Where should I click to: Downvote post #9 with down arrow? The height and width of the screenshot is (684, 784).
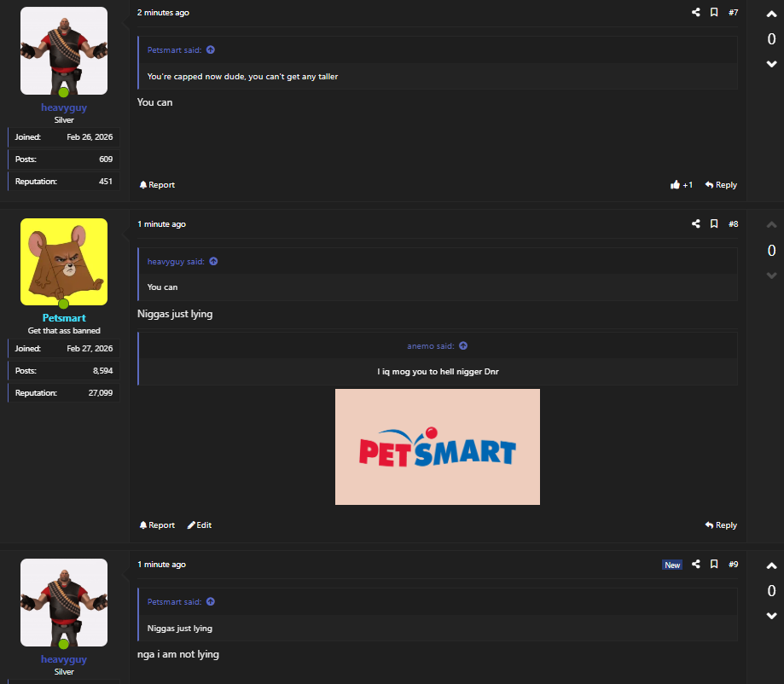tap(771, 616)
